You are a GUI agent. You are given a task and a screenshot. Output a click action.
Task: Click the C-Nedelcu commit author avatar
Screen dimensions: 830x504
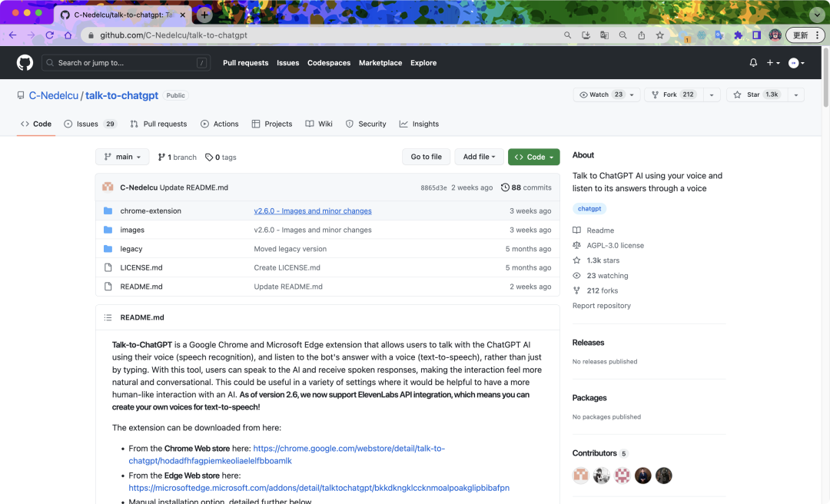point(108,187)
